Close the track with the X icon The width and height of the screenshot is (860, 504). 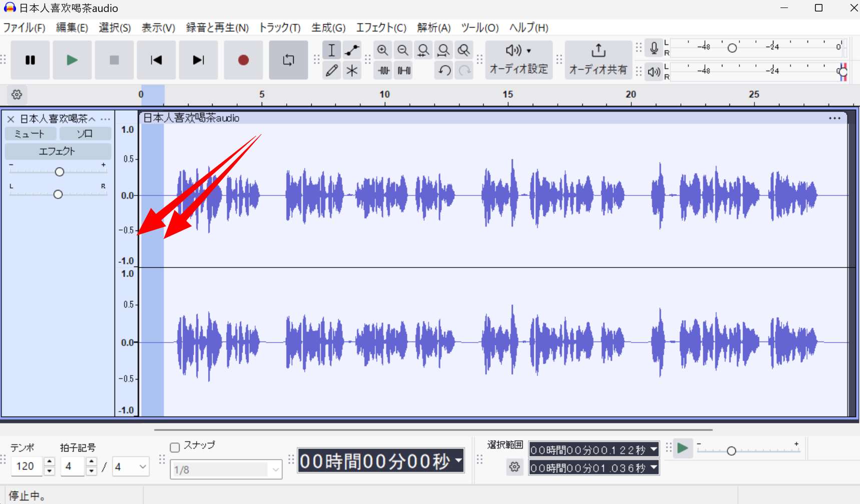coord(11,119)
